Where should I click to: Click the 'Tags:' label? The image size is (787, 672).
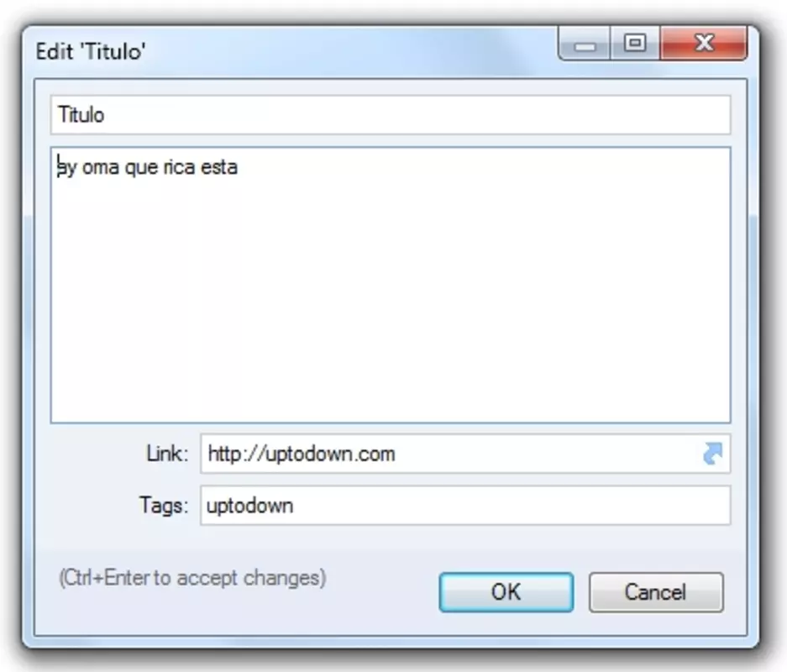(x=164, y=505)
